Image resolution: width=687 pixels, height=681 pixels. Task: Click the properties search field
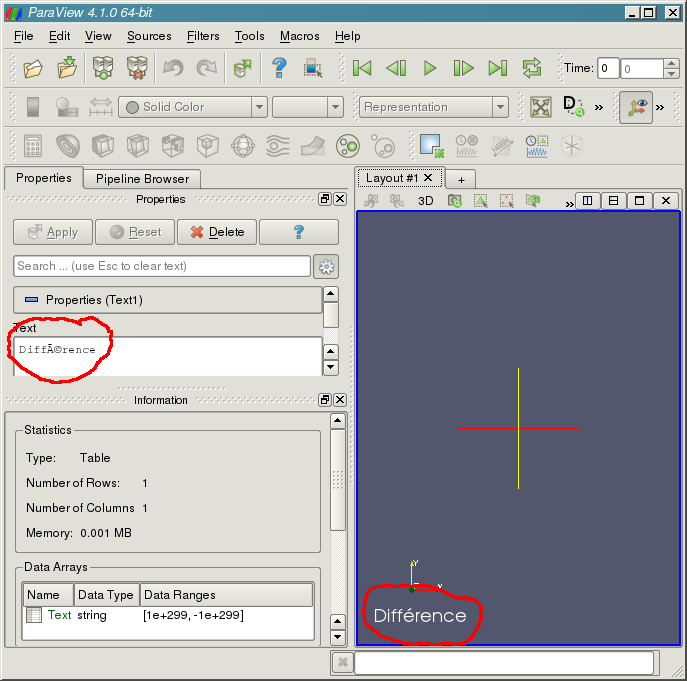[x=162, y=266]
